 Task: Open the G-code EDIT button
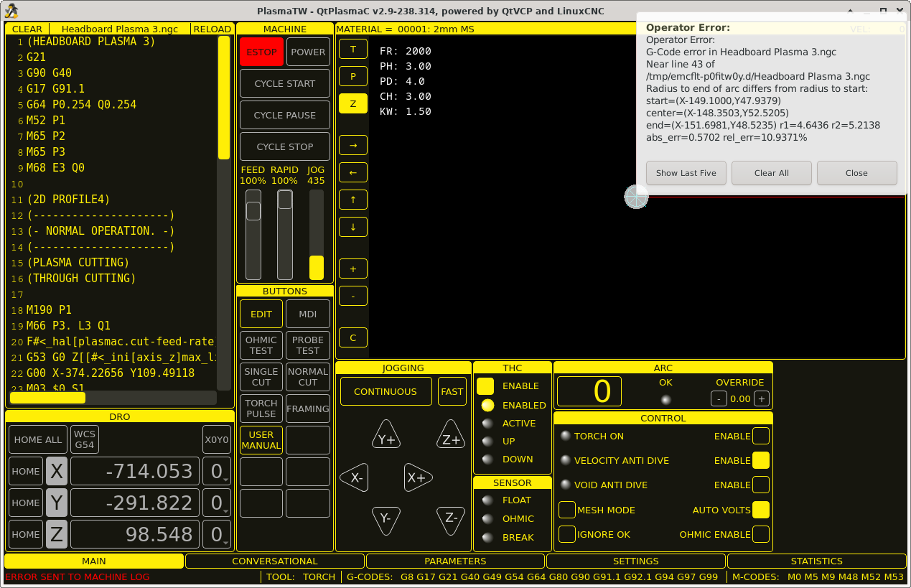pyautogui.click(x=261, y=314)
